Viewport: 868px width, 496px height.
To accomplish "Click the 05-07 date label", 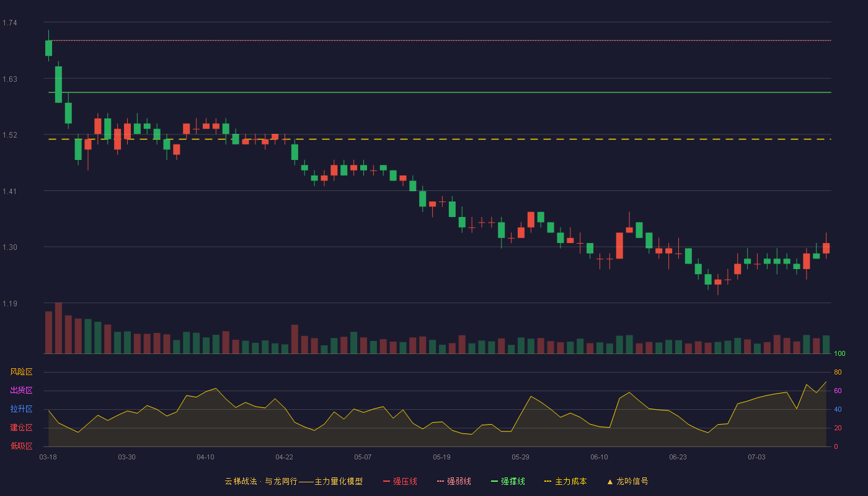I will point(363,457).
